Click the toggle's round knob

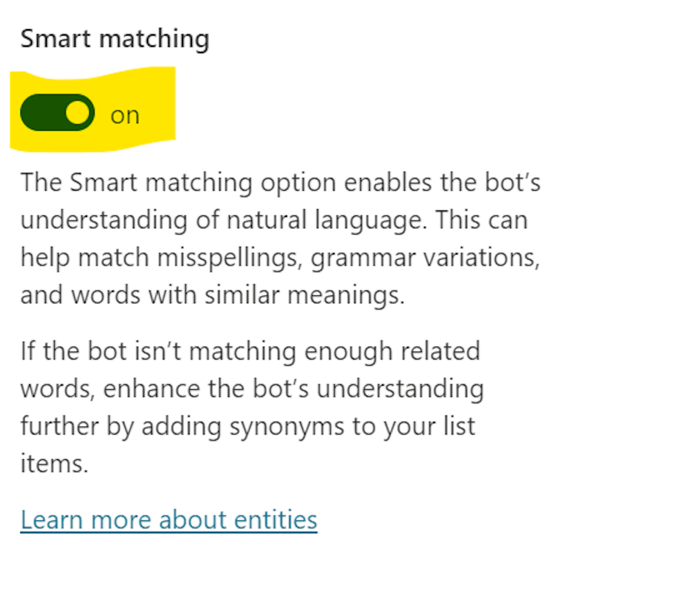(78, 112)
